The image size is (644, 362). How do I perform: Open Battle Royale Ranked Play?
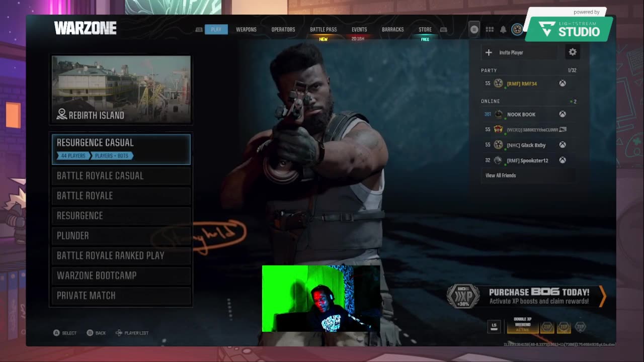[x=121, y=255]
